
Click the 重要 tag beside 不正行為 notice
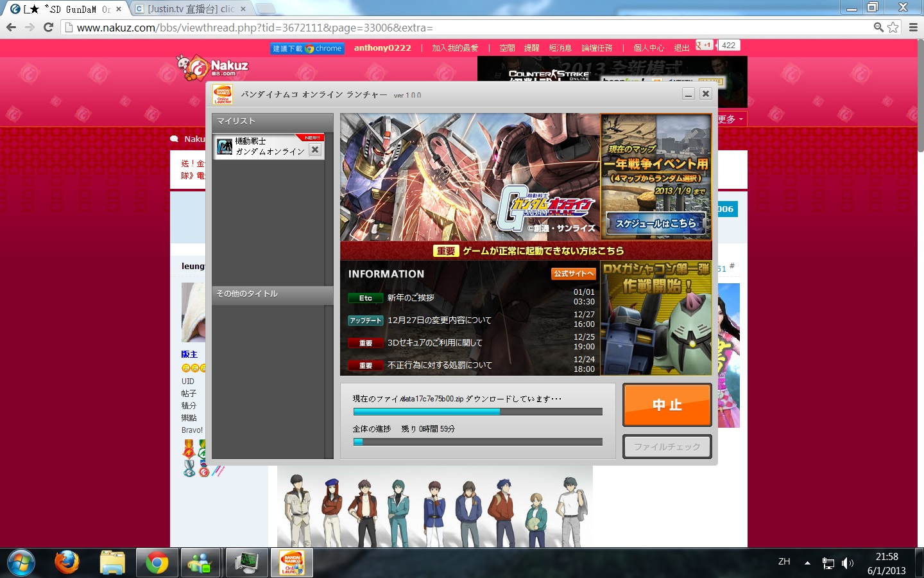(365, 365)
